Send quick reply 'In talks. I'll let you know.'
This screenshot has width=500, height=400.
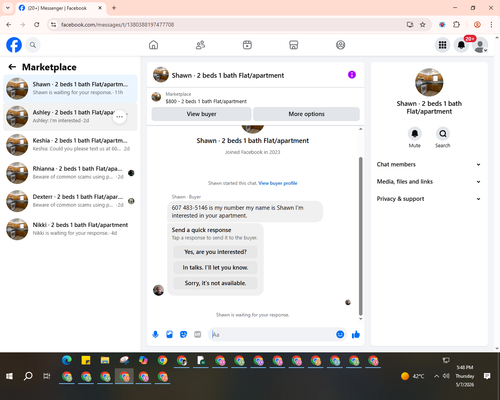[215, 267]
